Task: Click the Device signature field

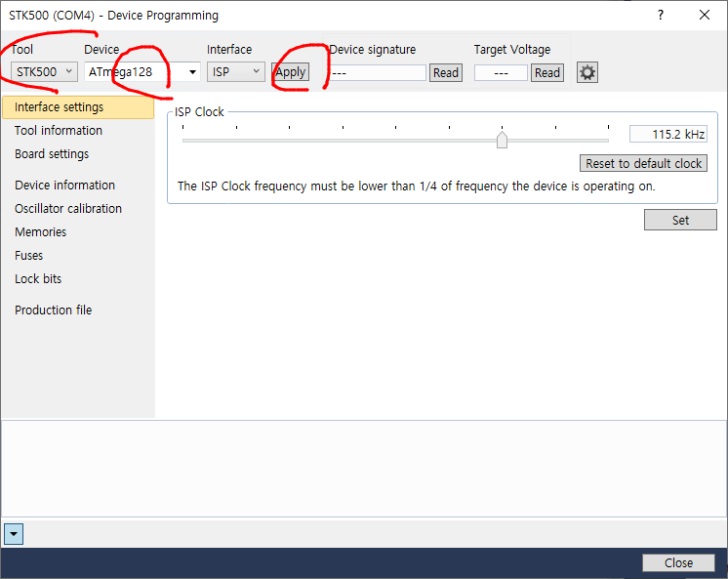Action: click(x=377, y=73)
